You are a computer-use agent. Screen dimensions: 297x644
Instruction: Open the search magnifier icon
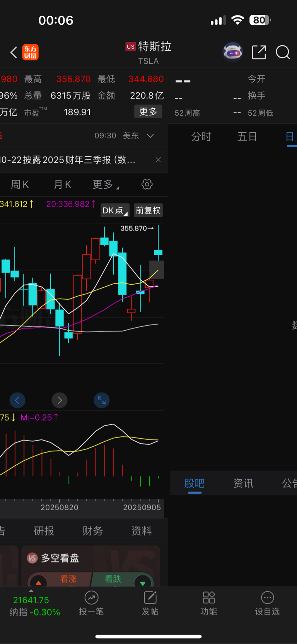pyautogui.click(x=283, y=52)
